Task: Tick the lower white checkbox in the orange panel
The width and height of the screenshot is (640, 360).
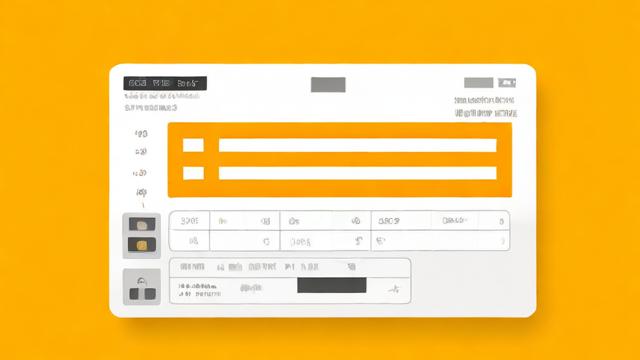Action: [x=193, y=173]
